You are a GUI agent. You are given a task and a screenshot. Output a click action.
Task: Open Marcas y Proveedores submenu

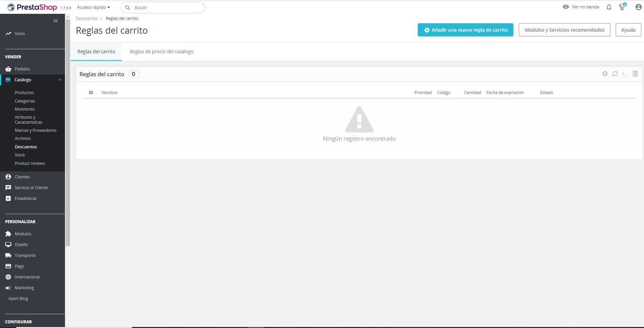(36, 130)
